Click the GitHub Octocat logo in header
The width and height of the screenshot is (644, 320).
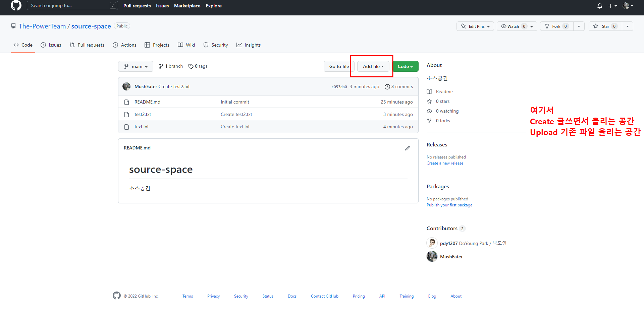[x=16, y=5]
